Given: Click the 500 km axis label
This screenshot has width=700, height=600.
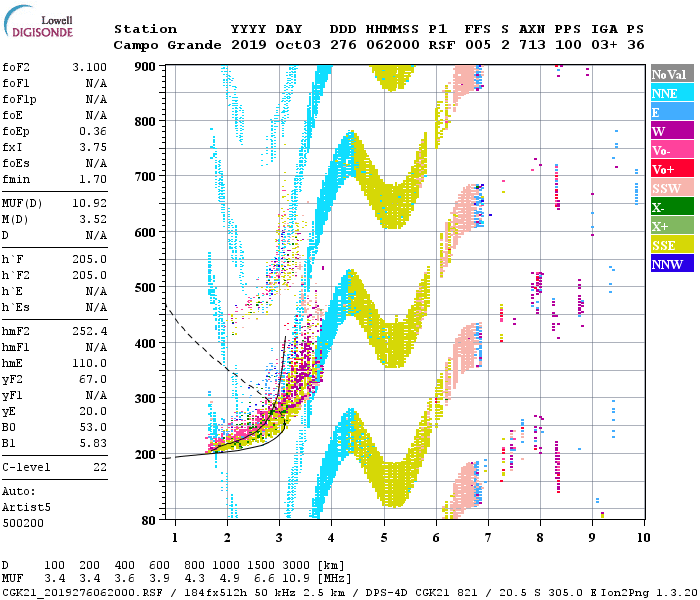Looking at the screenshot, I should (145, 288).
